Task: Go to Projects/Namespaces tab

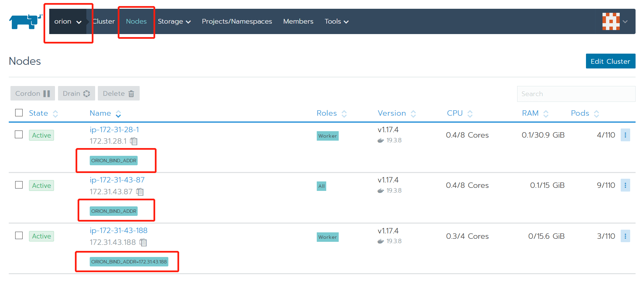Action: pyautogui.click(x=237, y=22)
